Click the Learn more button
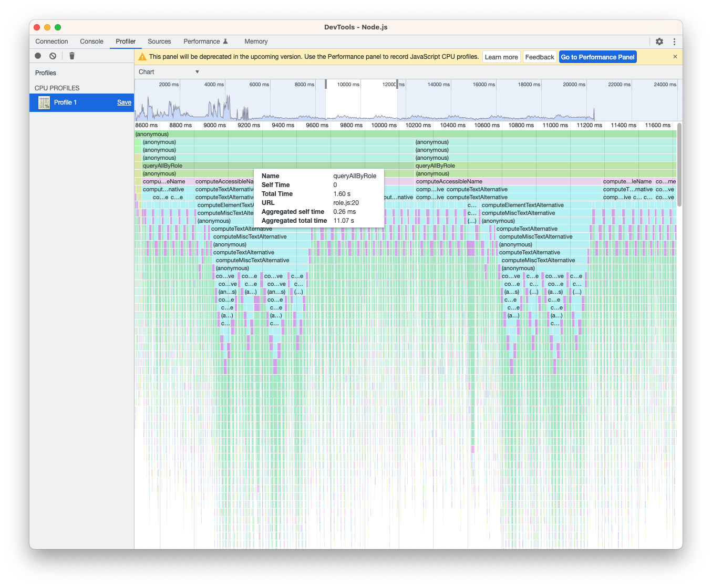 pos(501,57)
